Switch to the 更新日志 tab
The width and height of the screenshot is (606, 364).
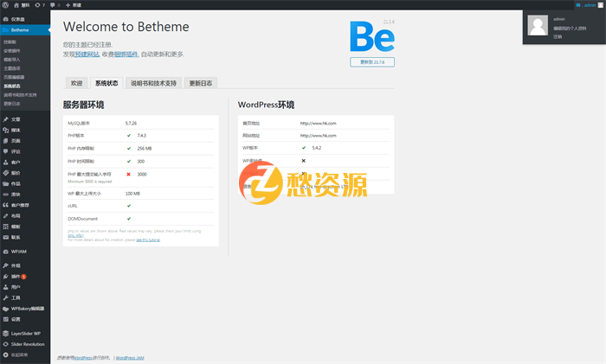[201, 83]
